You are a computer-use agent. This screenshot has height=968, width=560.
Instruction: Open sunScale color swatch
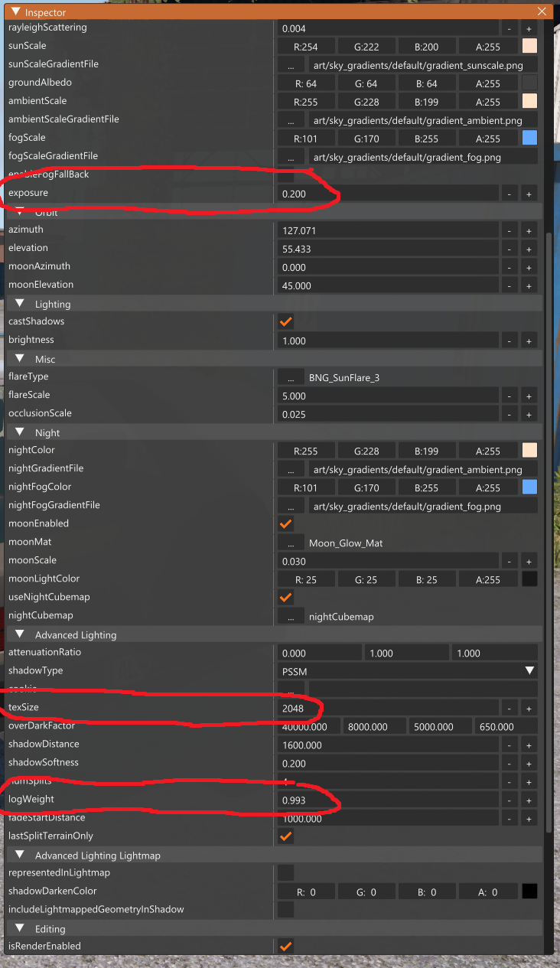[529, 47]
